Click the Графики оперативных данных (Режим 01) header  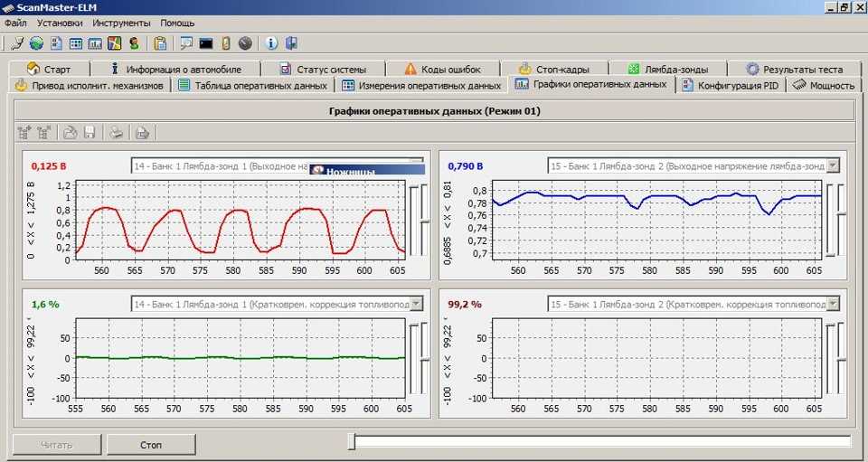434,110
